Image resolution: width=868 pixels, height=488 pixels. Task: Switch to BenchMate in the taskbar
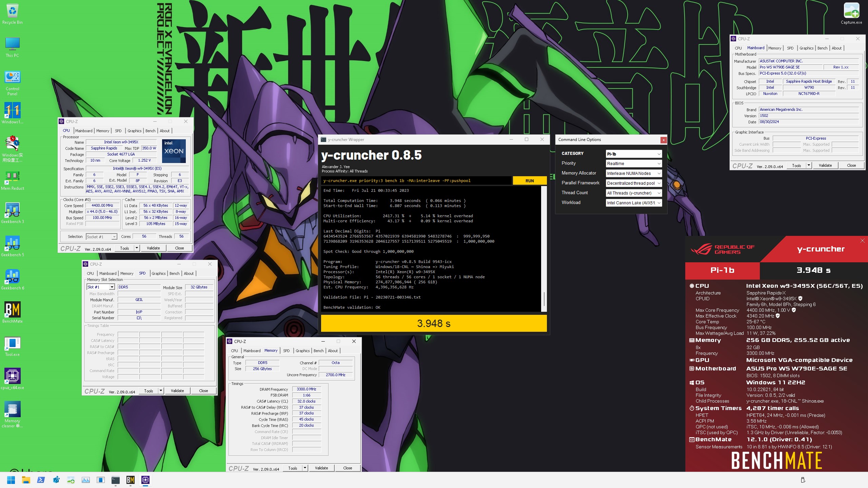pos(131,480)
